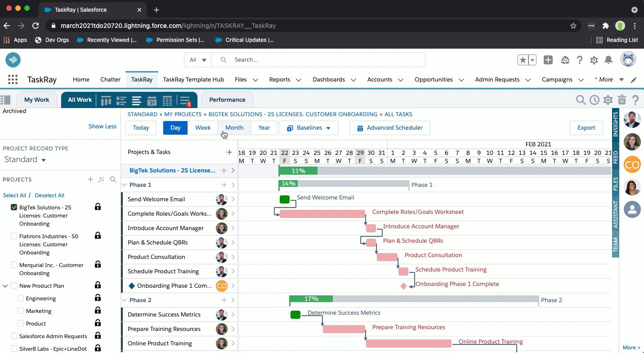644x353 pixels.
Task: Open the vertical Insights side tab
Action: coord(615,124)
